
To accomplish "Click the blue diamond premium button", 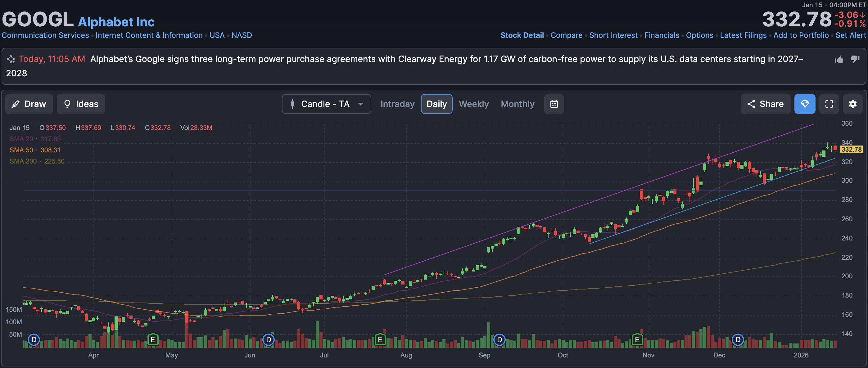I will [804, 104].
